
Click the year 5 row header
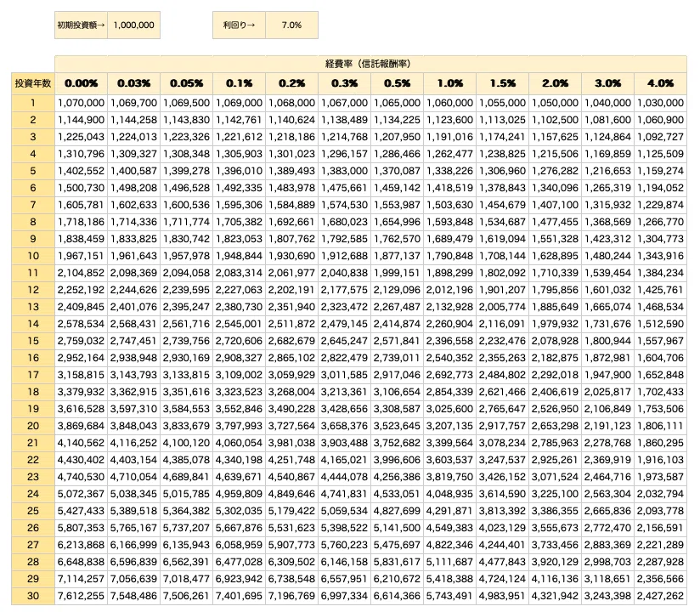pos(33,171)
